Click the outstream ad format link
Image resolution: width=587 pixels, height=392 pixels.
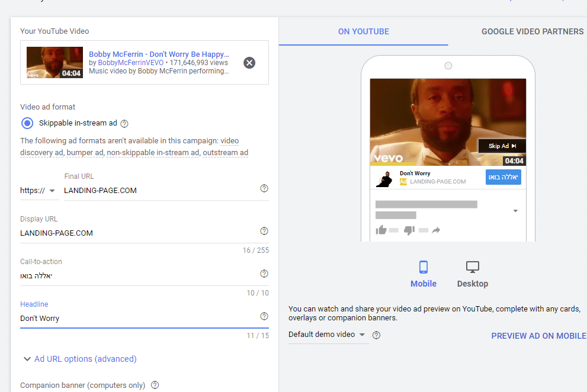pyautogui.click(x=225, y=152)
